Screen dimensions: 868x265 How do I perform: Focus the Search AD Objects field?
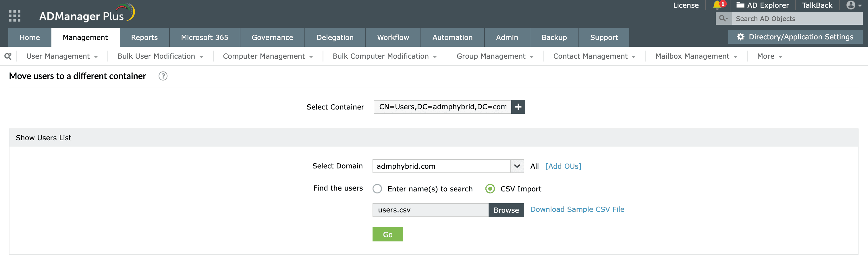797,19
